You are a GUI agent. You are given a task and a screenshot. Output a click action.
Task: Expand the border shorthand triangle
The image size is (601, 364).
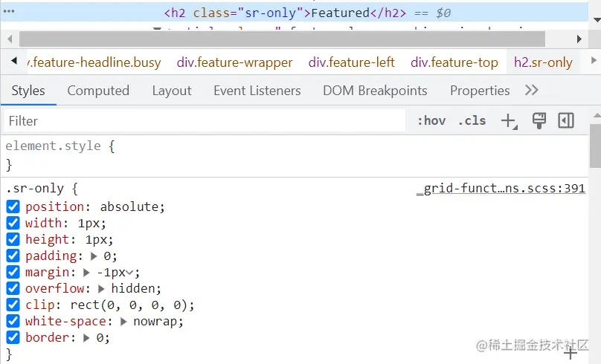click(x=86, y=338)
